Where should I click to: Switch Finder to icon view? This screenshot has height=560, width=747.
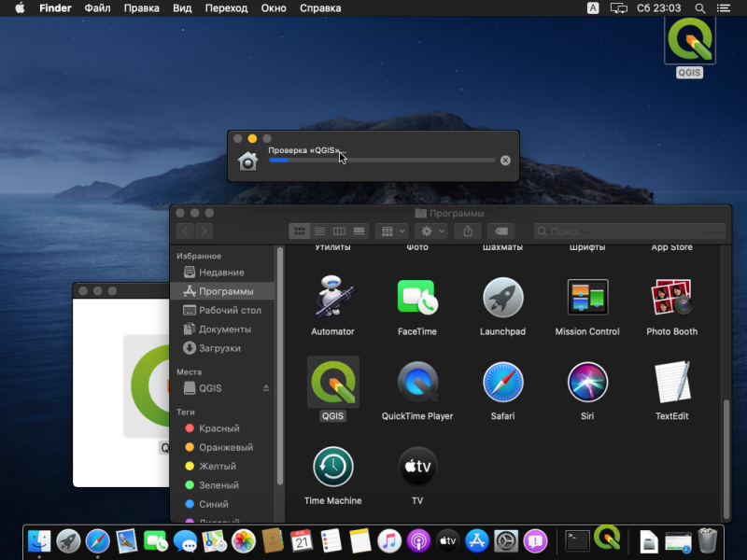point(300,231)
